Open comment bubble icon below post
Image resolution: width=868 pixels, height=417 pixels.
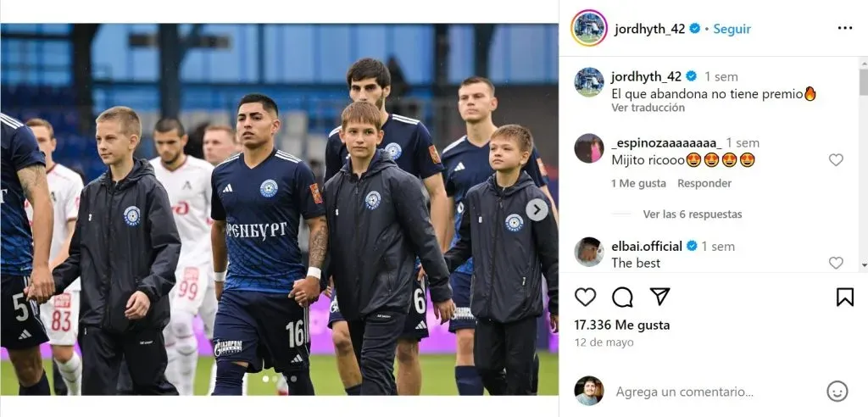click(622, 297)
